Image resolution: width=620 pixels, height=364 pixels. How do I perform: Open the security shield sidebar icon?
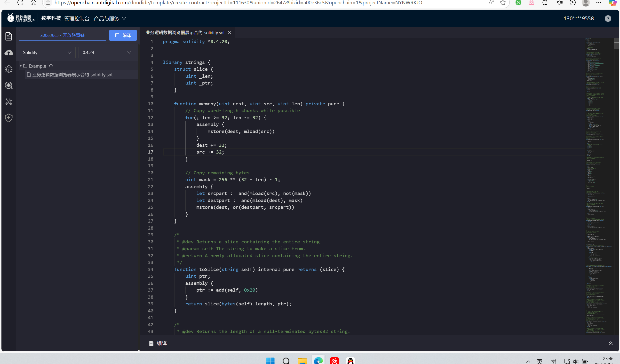click(x=9, y=118)
